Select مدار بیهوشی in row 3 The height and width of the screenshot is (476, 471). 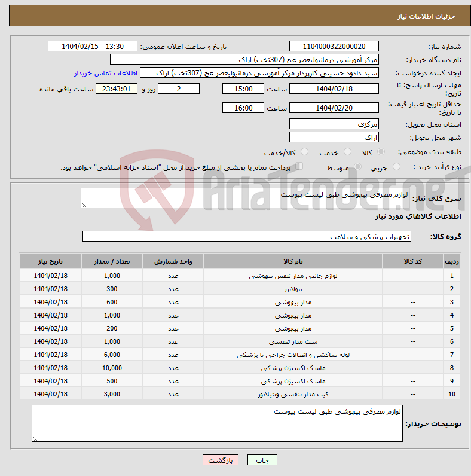pos(293,302)
